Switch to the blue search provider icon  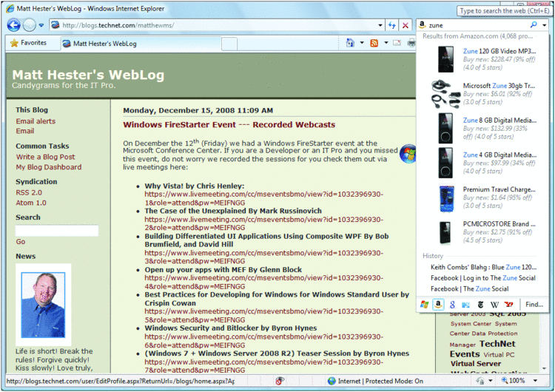[465, 305]
